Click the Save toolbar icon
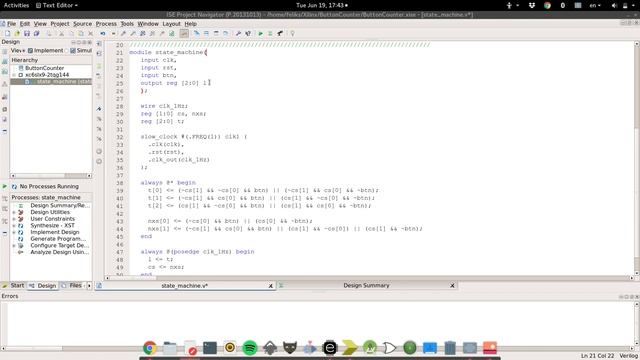Image resolution: width=640 pixels, height=360 pixels. point(27,33)
